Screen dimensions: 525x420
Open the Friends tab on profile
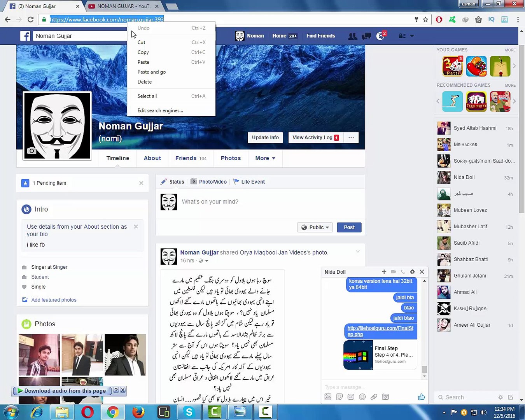click(191, 158)
